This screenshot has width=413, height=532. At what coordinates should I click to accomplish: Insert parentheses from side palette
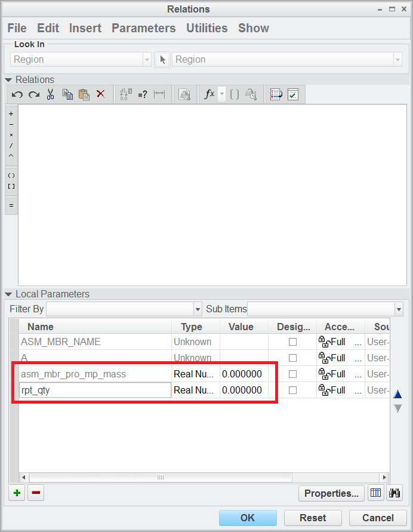[x=11, y=176]
